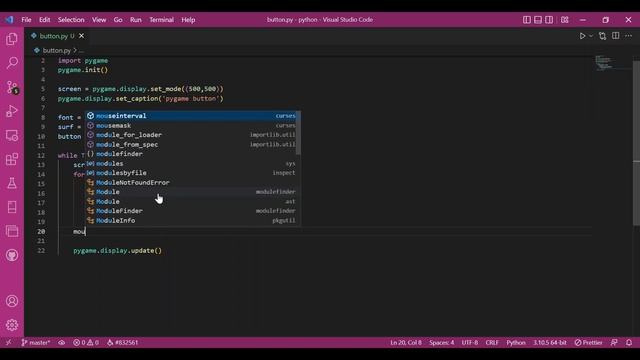Click the editor vertical scrollbar
This screenshot has height=360, width=640.
[636, 143]
